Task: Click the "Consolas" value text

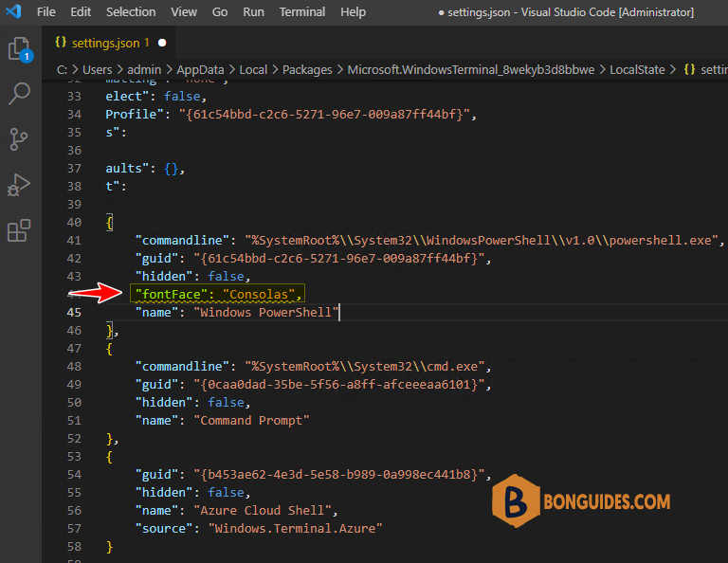Action: 259,294
